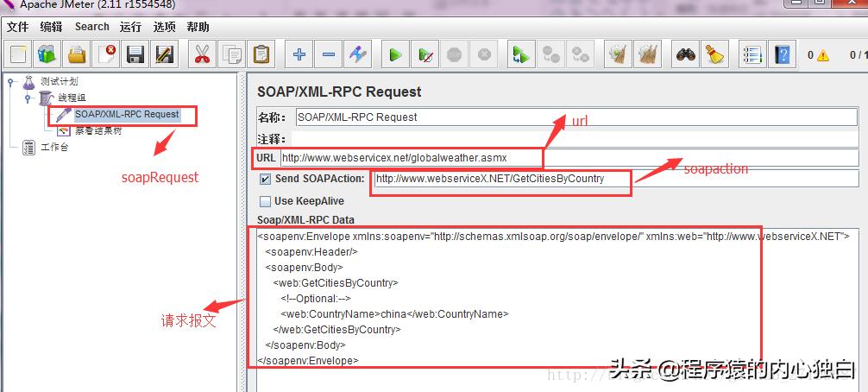Image resolution: width=868 pixels, height=392 pixels.
Task: Select the 察看结果树 tree item
Action: click(x=98, y=131)
